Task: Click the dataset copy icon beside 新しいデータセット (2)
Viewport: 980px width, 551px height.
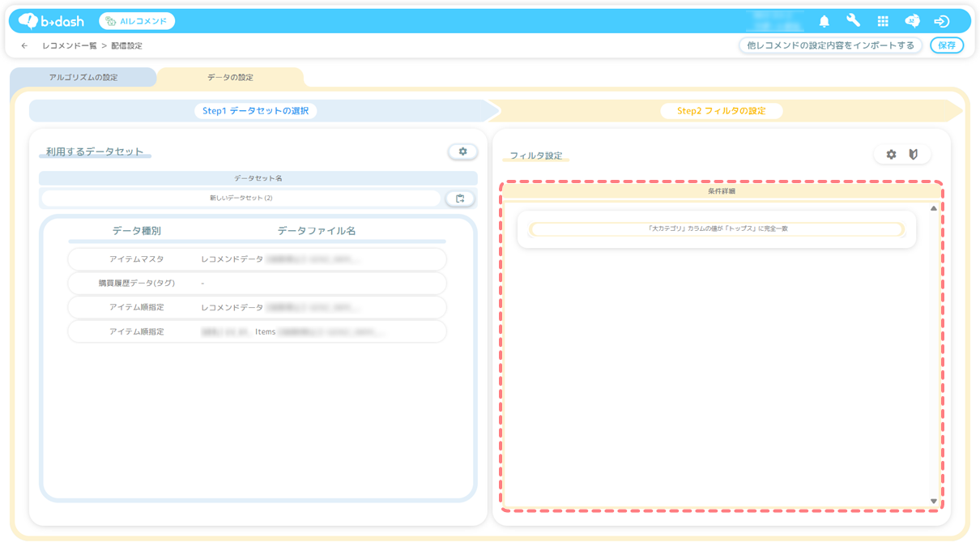Action: coord(460,199)
